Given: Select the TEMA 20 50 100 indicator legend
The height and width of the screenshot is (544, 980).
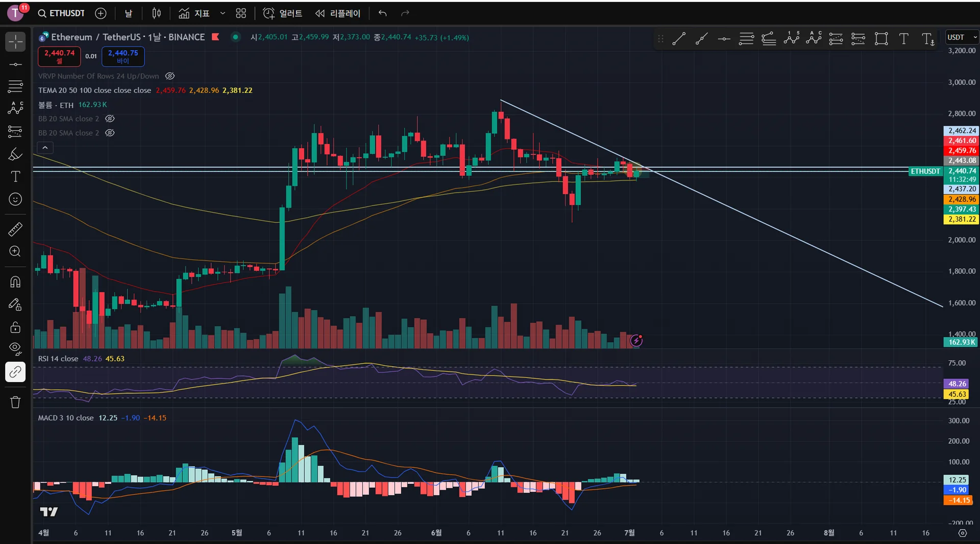Looking at the screenshot, I should pos(95,90).
